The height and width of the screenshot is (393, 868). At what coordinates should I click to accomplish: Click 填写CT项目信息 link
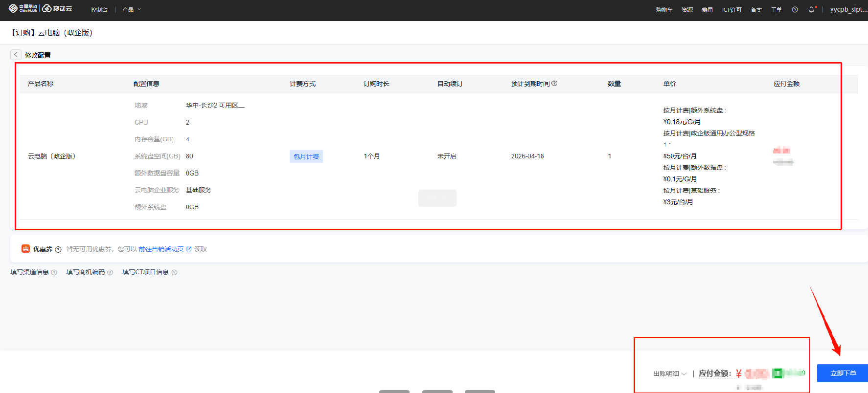click(x=145, y=272)
